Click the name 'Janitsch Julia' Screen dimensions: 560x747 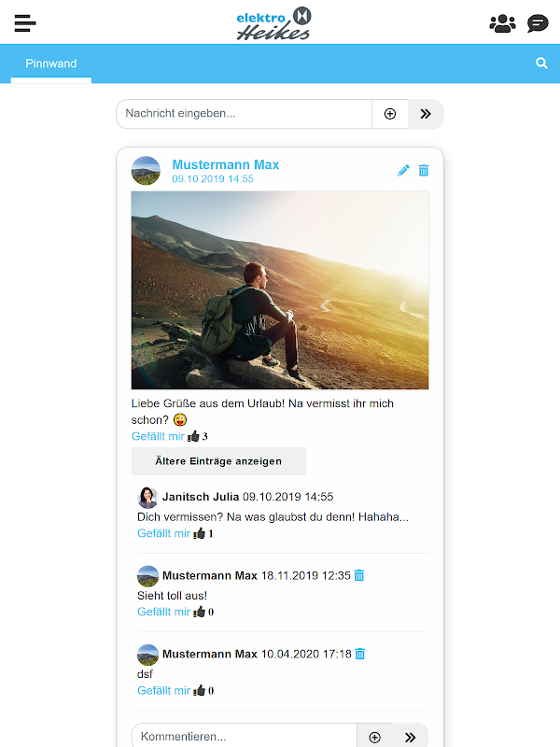[201, 497]
